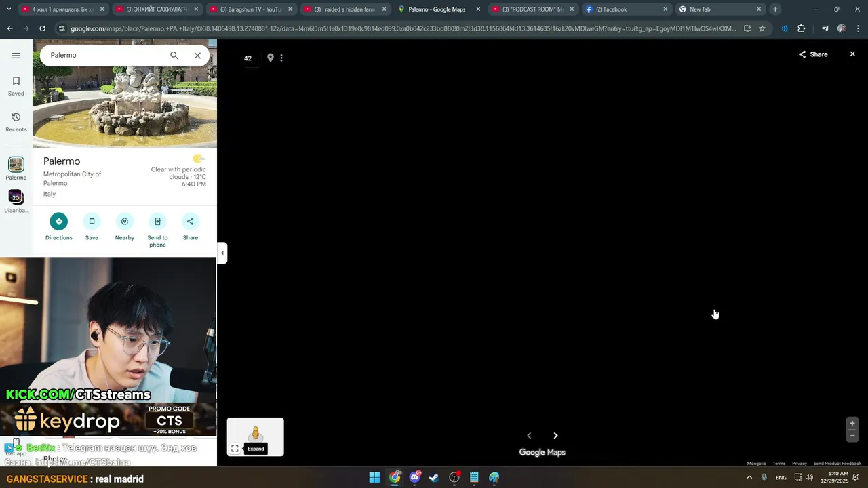Clear the Palermo search with X icon
This screenshot has height=488, width=868.
pyautogui.click(x=197, y=56)
